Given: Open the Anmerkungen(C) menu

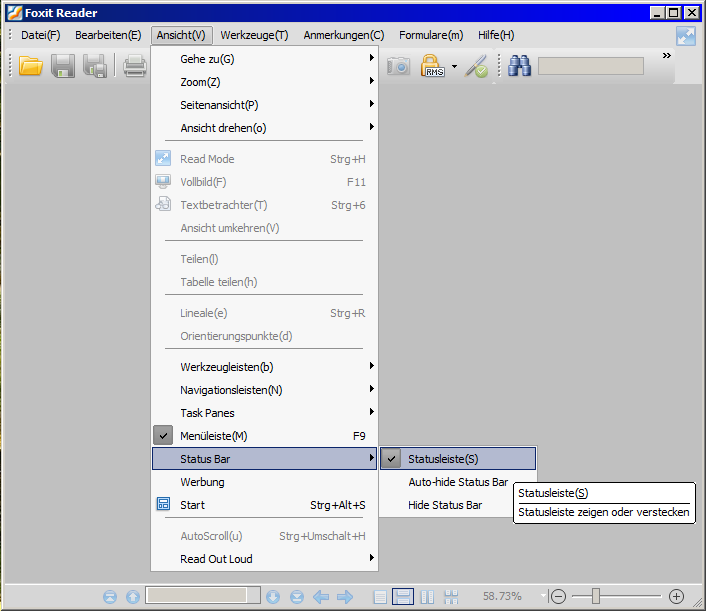Looking at the screenshot, I should (344, 35).
